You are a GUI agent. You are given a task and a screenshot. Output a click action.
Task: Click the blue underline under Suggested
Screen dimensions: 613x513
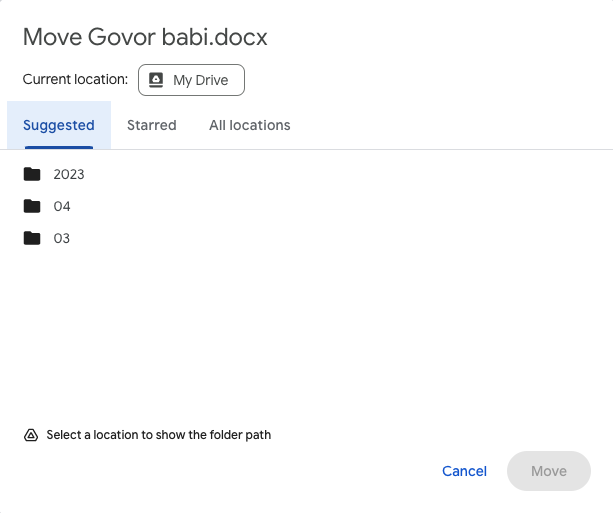(x=59, y=147)
